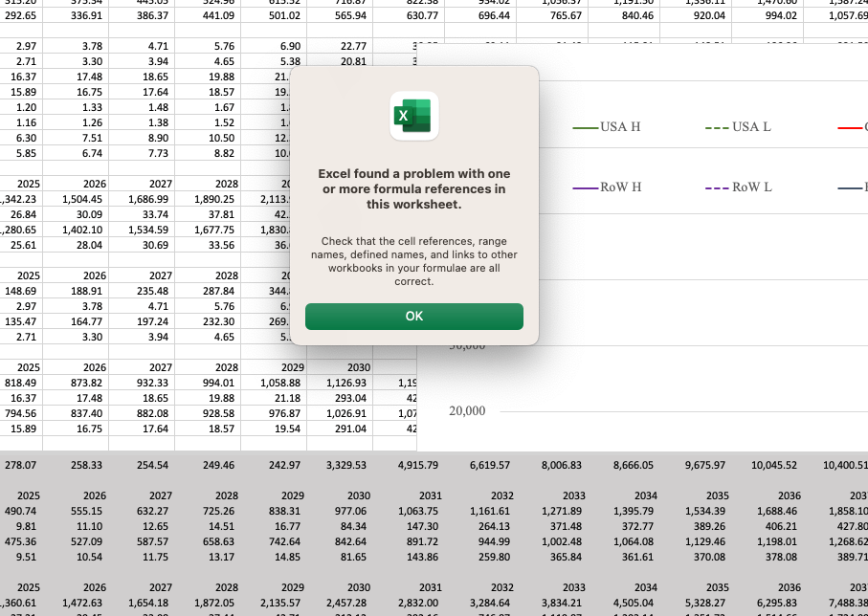Select the cell containing 10.50

(x=208, y=138)
